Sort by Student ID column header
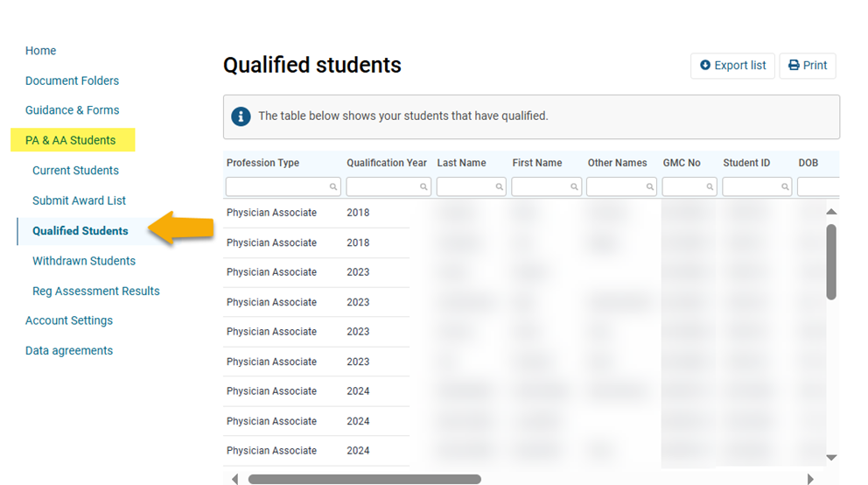 746,163
